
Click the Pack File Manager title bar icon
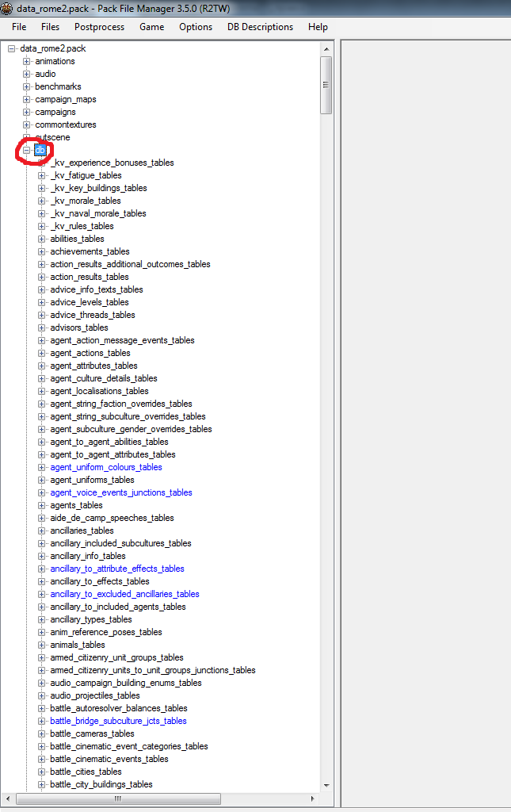tap(6, 7)
